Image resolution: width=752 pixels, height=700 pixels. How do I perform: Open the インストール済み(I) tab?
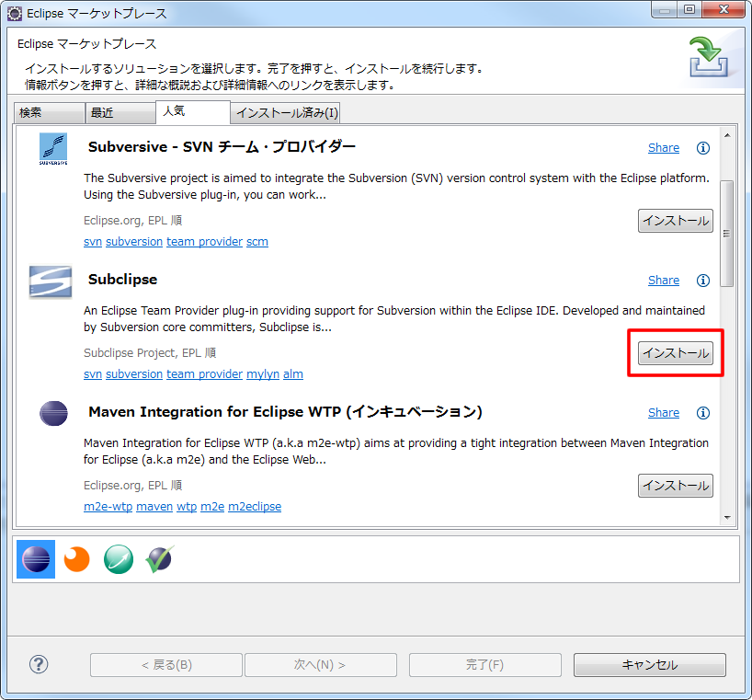tap(286, 113)
